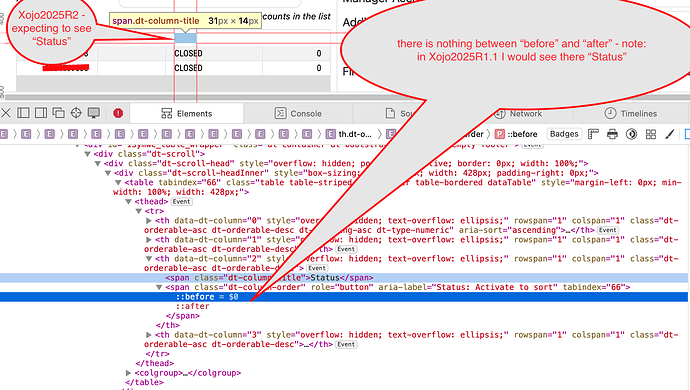Screen dimensions: 690x390
Task: Collapse the table tabindex 66 node
Action: [x=118, y=183]
